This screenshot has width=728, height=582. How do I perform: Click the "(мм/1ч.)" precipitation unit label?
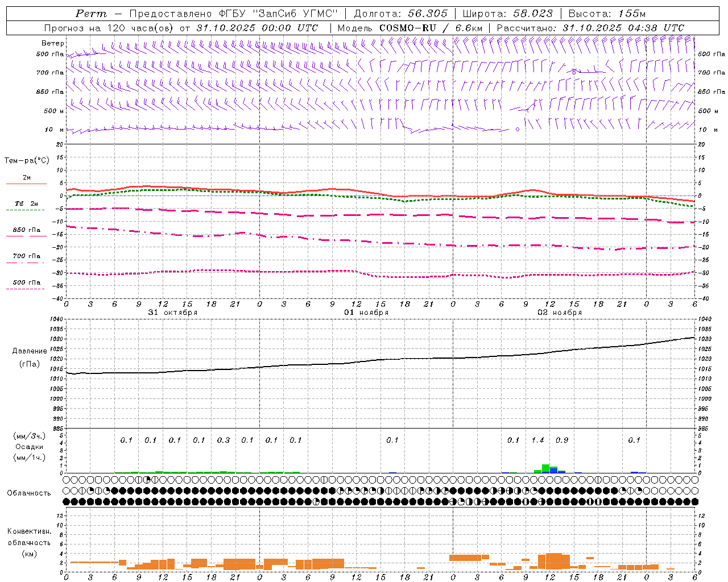click(30, 458)
